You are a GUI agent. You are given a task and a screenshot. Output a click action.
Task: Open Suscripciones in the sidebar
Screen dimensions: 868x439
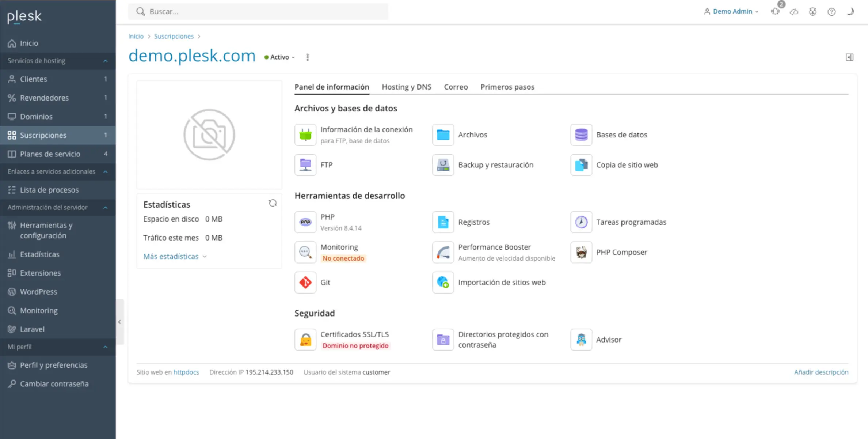43,135
